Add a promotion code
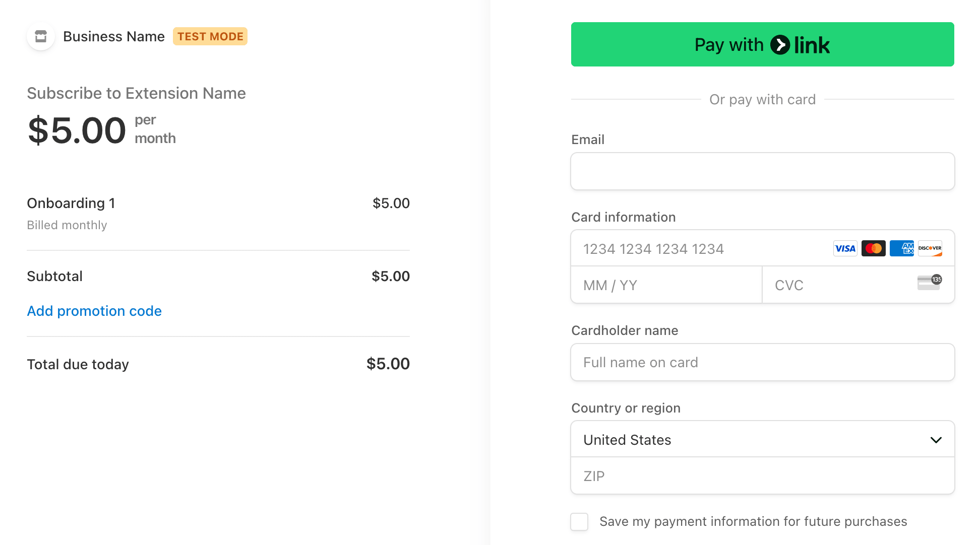Viewport: 980px width, 545px height. click(94, 311)
